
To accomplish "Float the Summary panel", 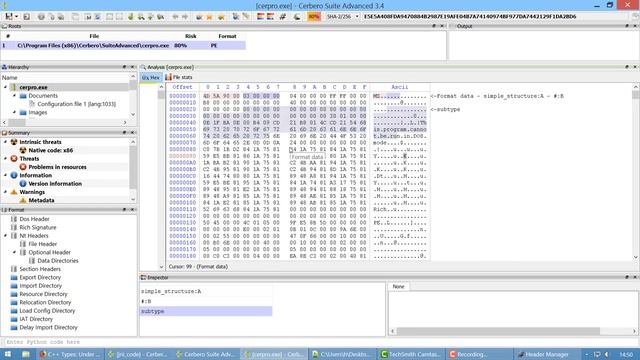I will [x=124, y=133].
